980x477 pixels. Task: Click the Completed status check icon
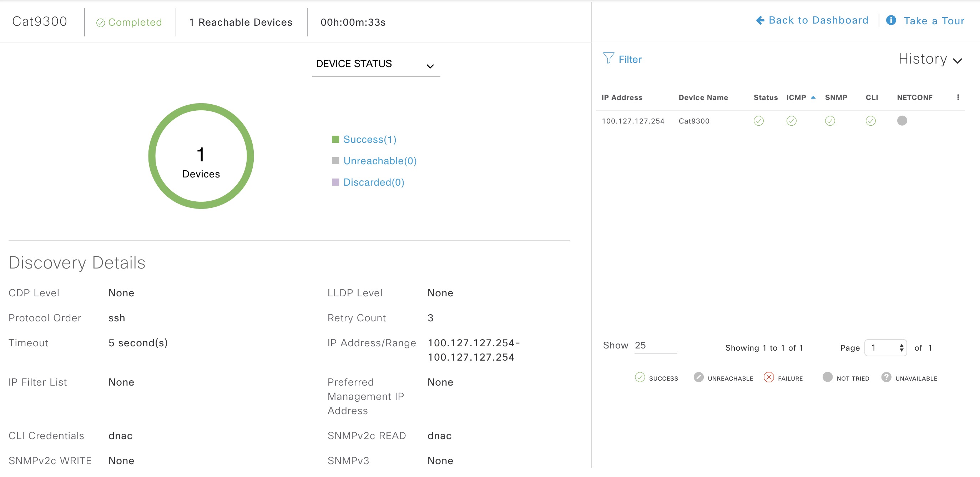pyautogui.click(x=100, y=23)
